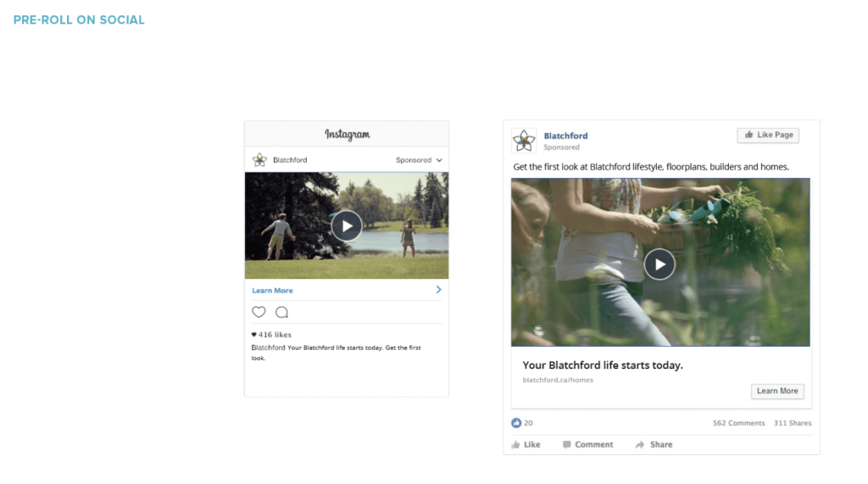Viewport: 868px width, 484px height.
Task: Like the Facebook post
Action: (526, 444)
